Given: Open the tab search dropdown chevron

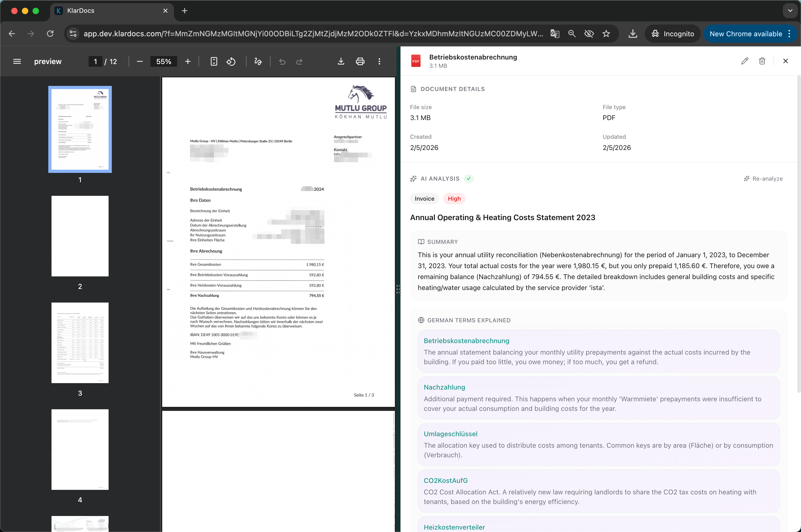Looking at the screenshot, I should [790, 10].
